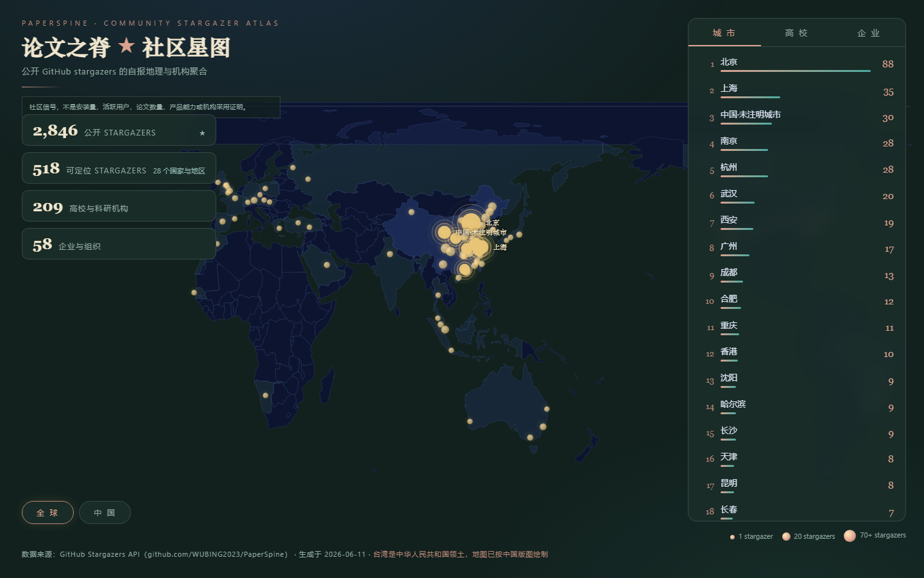Switch to the 城市 tab

724,33
